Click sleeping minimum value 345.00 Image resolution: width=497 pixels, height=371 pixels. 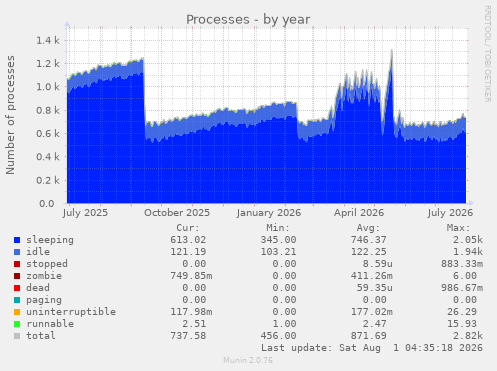(x=278, y=240)
